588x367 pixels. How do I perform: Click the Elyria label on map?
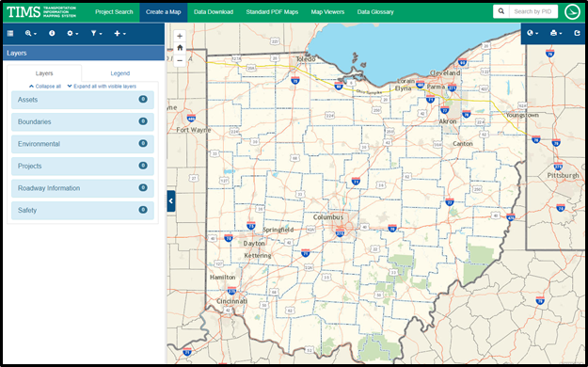coord(403,88)
